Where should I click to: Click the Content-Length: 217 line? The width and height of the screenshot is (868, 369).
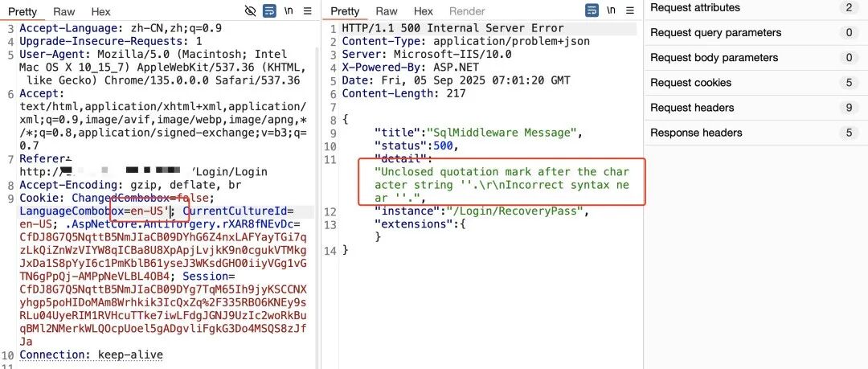coord(403,93)
